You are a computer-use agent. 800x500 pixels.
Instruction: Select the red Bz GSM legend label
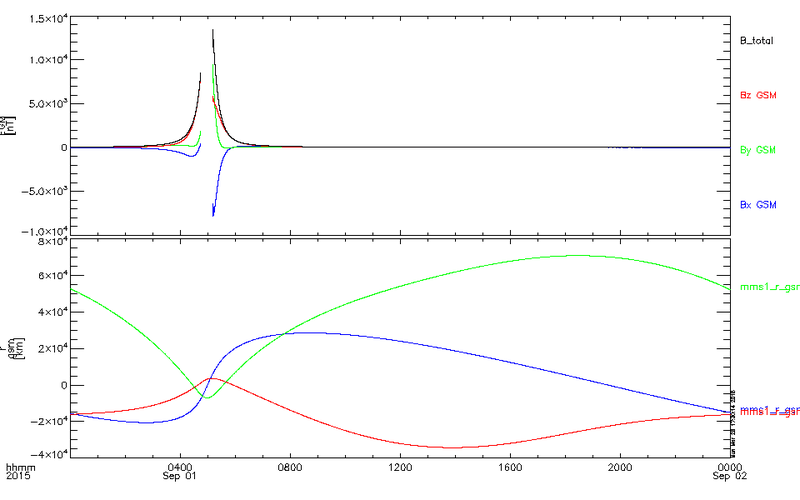(757, 95)
